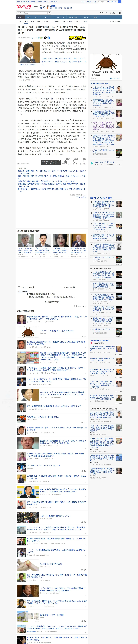Viewport: 138px width, 644px height.
Task: Dismiss 上野千鶴子氏 recommended article with x
Action: click(x=86, y=323)
